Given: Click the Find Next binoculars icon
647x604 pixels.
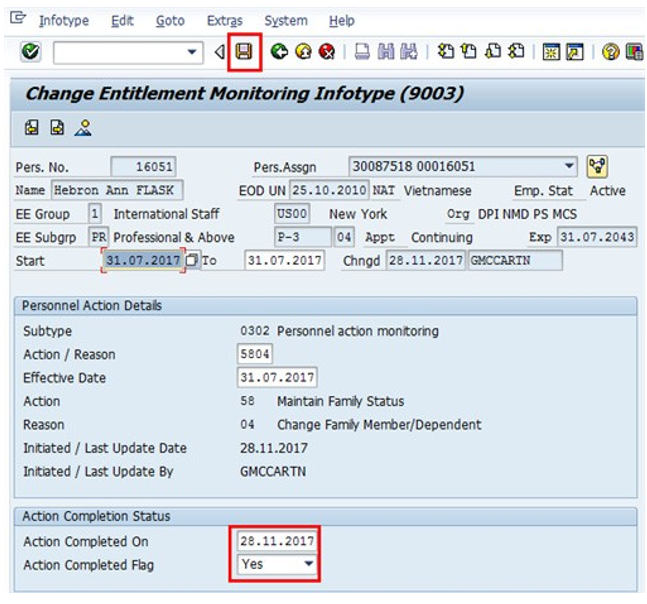Looking at the screenshot, I should point(409,52).
